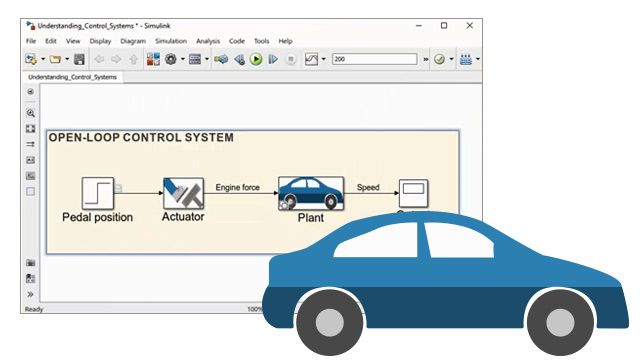Screen dimensions: 640x360
Task: Open the Model Explorer icon
Action: (195, 60)
